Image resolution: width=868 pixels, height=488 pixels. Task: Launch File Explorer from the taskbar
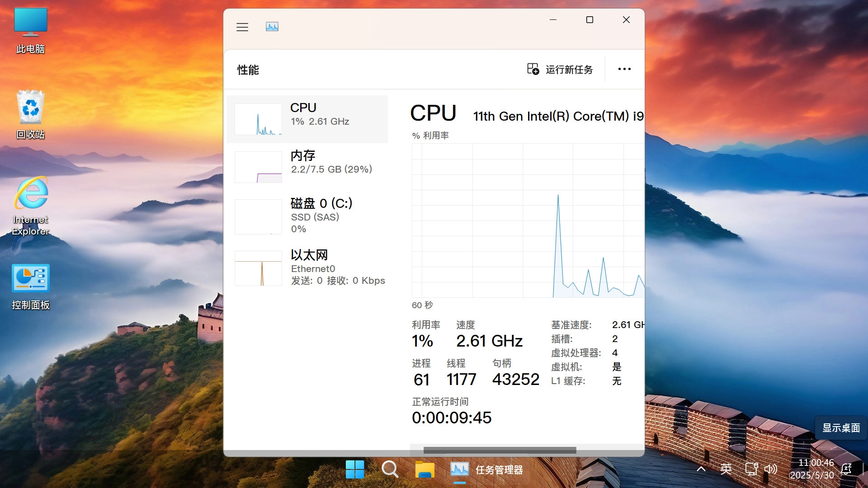tap(425, 469)
